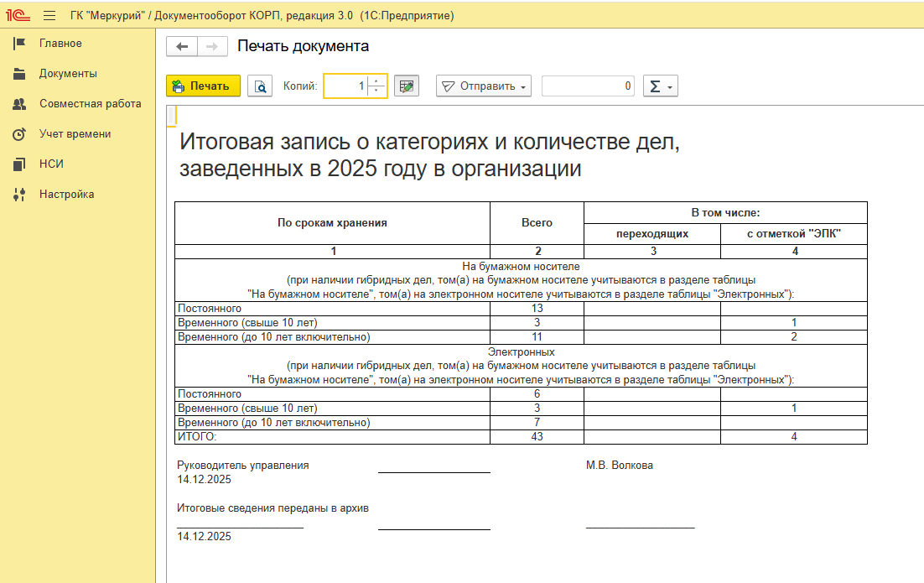Open the Настройка section
The image size is (924, 583).
(66, 195)
